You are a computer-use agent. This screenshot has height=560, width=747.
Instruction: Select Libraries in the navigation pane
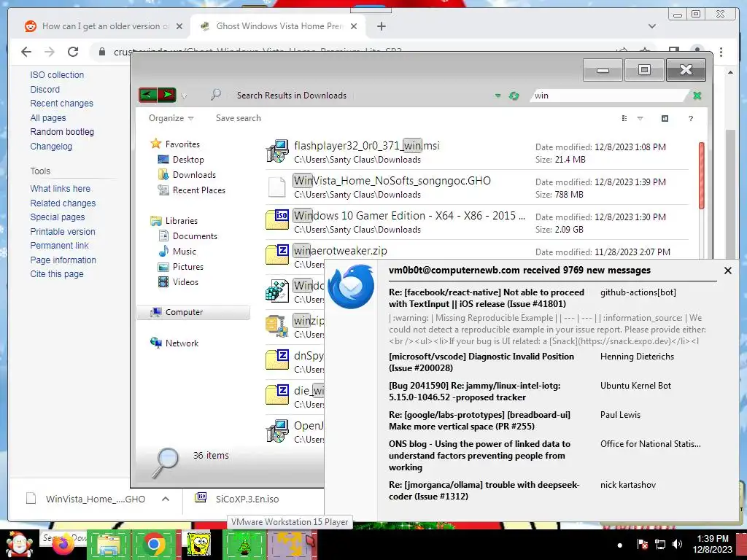click(181, 220)
